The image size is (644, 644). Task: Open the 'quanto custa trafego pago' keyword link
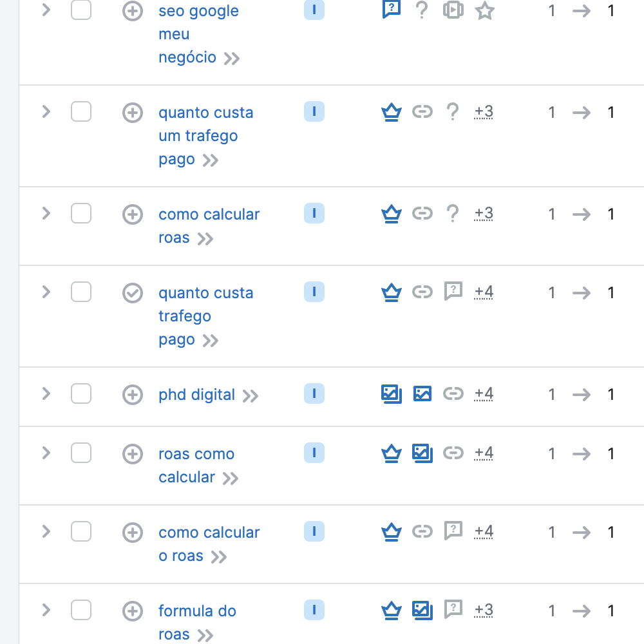(x=206, y=316)
